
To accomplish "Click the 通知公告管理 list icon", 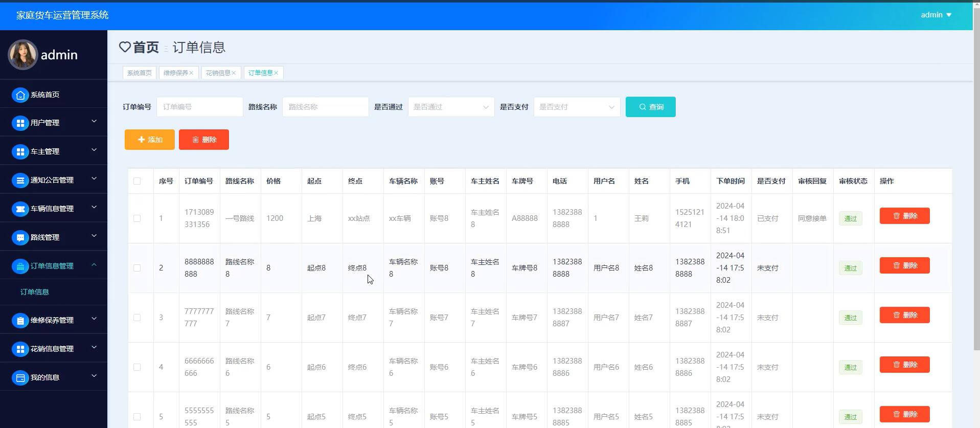I will (x=20, y=181).
